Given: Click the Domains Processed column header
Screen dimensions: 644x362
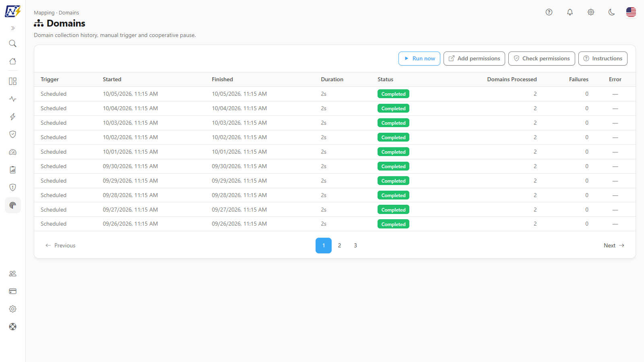Looking at the screenshot, I should (x=512, y=79).
